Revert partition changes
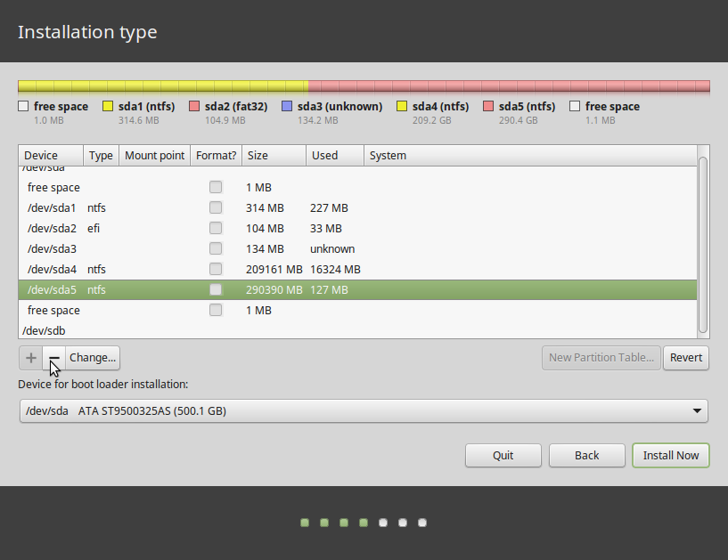The image size is (728, 560). click(x=686, y=358)
